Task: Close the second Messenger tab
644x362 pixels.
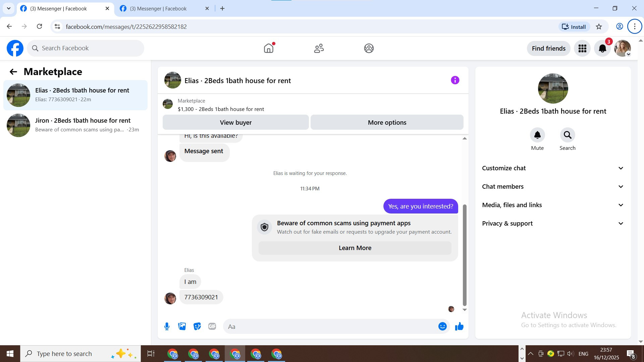Action: [x=207, y=9]
